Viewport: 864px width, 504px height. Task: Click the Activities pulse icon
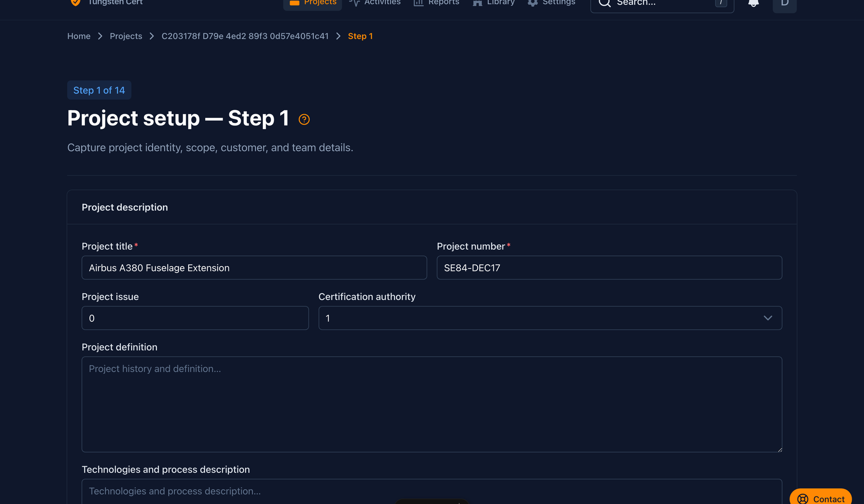coord(354,3)
